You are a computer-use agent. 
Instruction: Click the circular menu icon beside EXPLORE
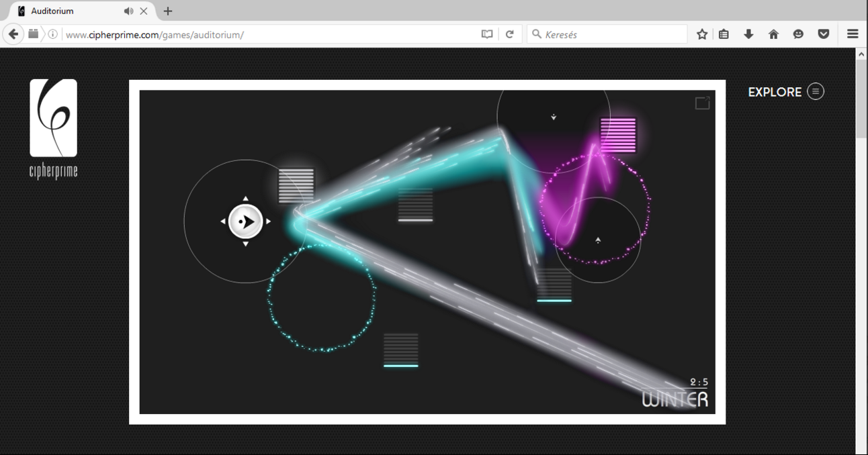816,92
